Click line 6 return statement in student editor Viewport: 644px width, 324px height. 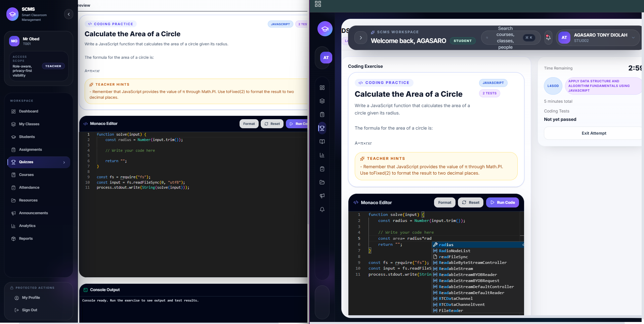coord(390,244)
